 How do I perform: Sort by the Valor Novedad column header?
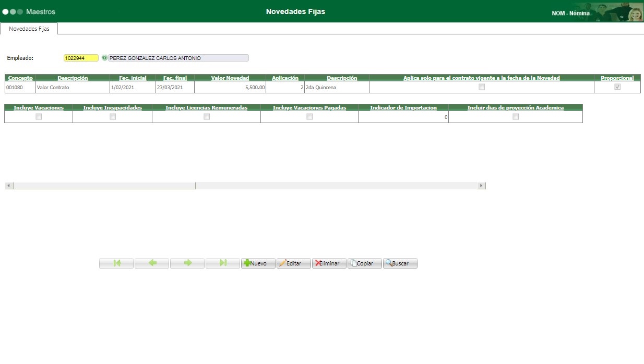point(230,78)
